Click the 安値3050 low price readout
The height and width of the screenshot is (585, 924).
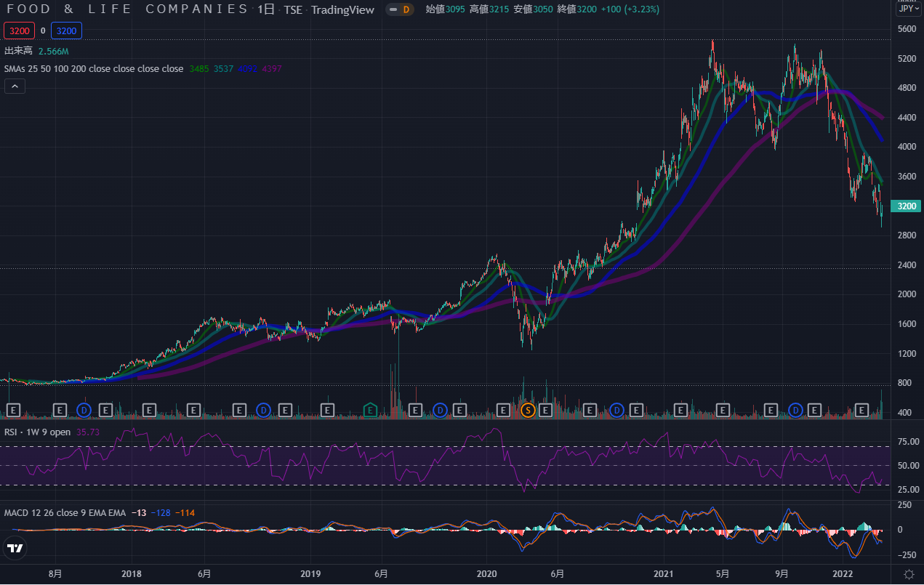(534, 9)
